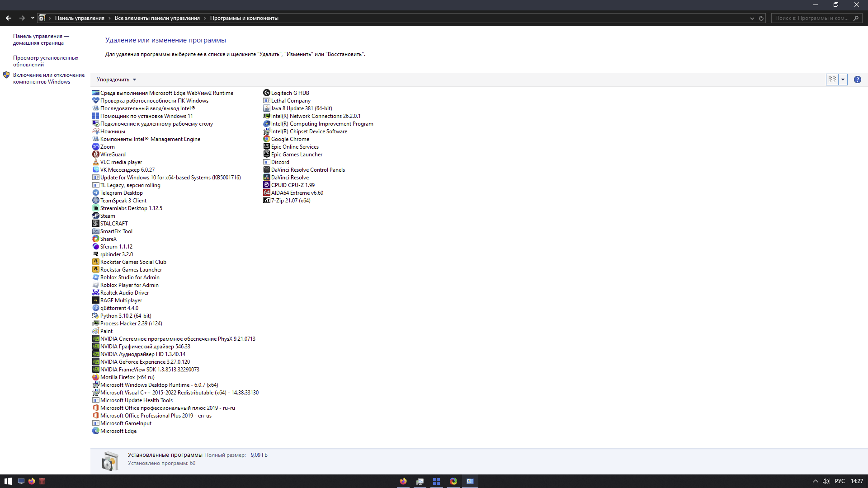
Task: Click Программы и компоненты breadcrumb
Action: pyautogui.click(x=244, y=18)
